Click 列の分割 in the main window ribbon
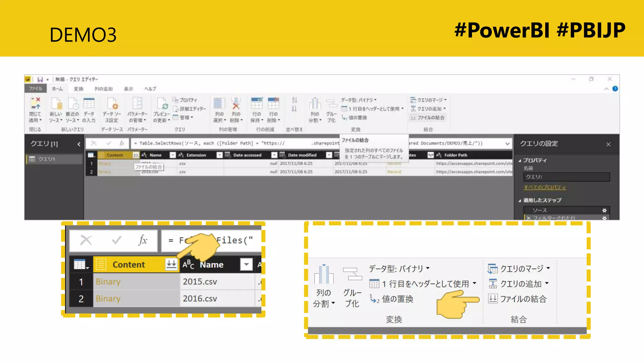 pos(315,110)
